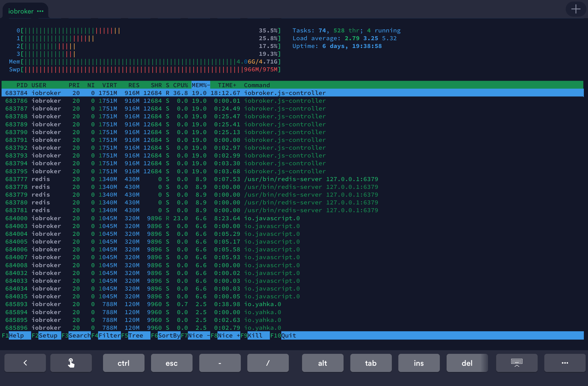The height and width of the screenshot is (386, 588).
Task: Toggle the touch pointer mode icon
Action: click(71, 363)
